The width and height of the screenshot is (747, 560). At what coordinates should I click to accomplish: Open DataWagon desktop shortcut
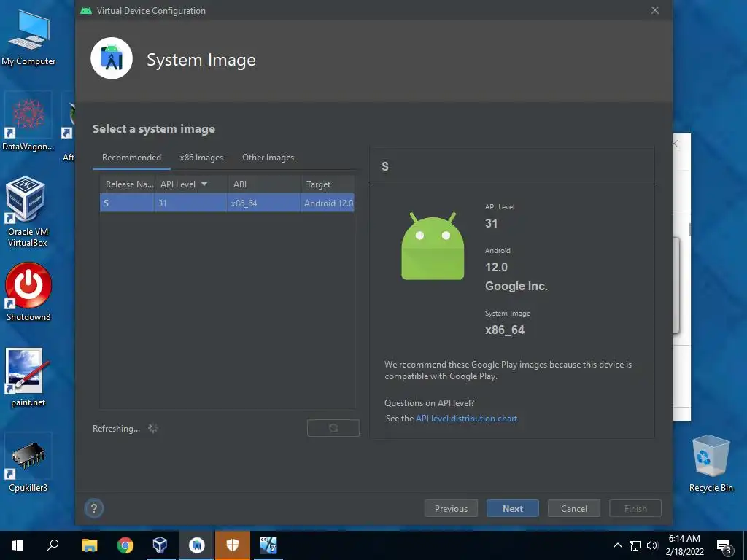[28, 122]
